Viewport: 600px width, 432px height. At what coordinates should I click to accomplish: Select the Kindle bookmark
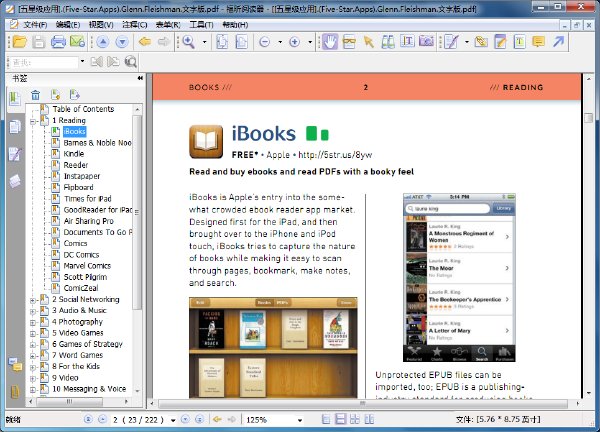click(x=74, y=154)
